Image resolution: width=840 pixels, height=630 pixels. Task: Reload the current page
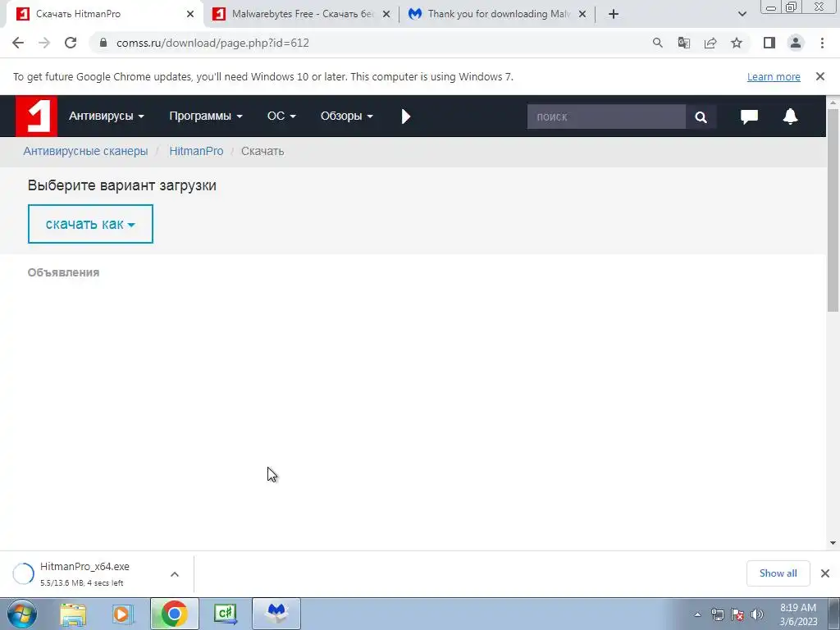click(71, 43)
